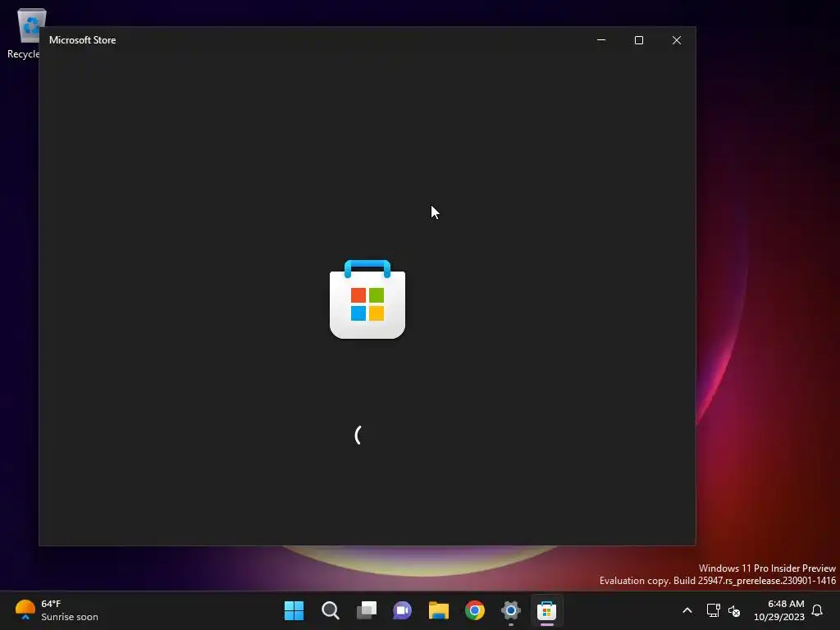Open Task View from the taskbar

point(367,610)
